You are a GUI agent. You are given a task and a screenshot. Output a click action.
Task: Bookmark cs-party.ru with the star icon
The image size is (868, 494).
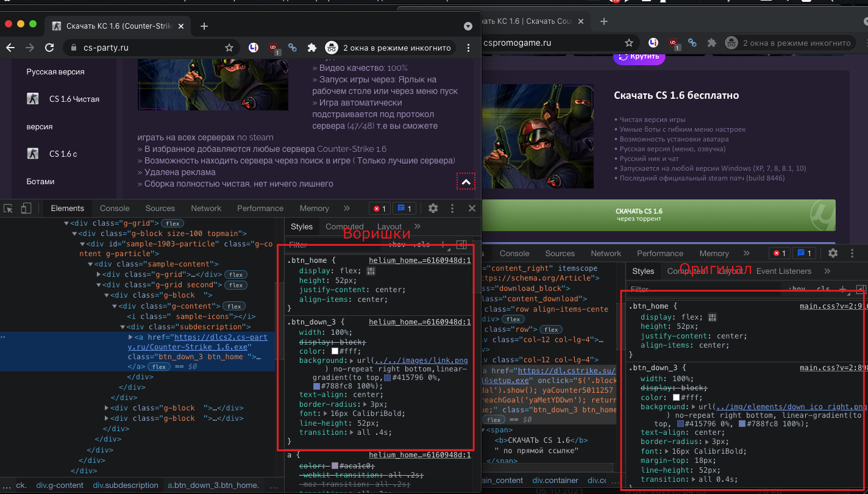pos(229,48)
